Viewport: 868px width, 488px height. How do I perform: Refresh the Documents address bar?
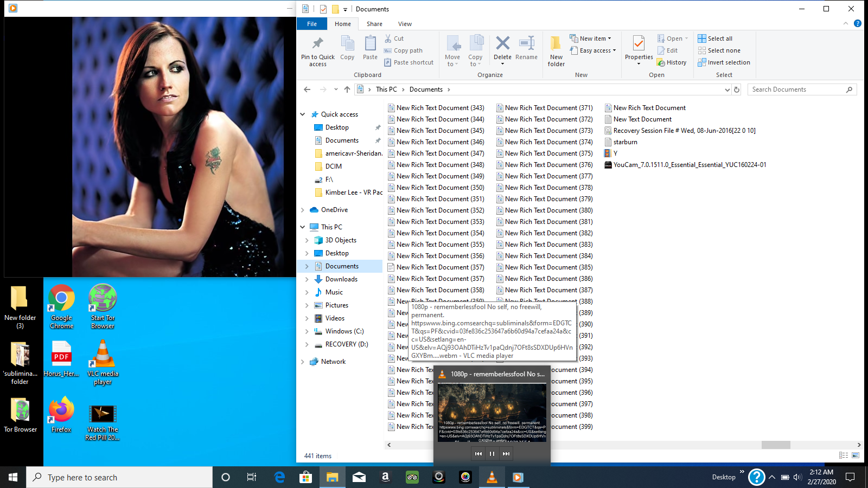pos(737,89)
